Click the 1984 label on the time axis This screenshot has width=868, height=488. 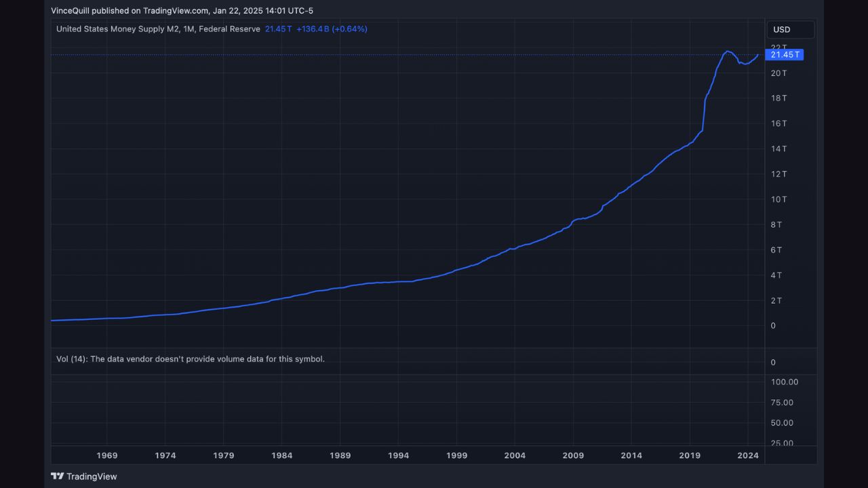coord(282,455)
